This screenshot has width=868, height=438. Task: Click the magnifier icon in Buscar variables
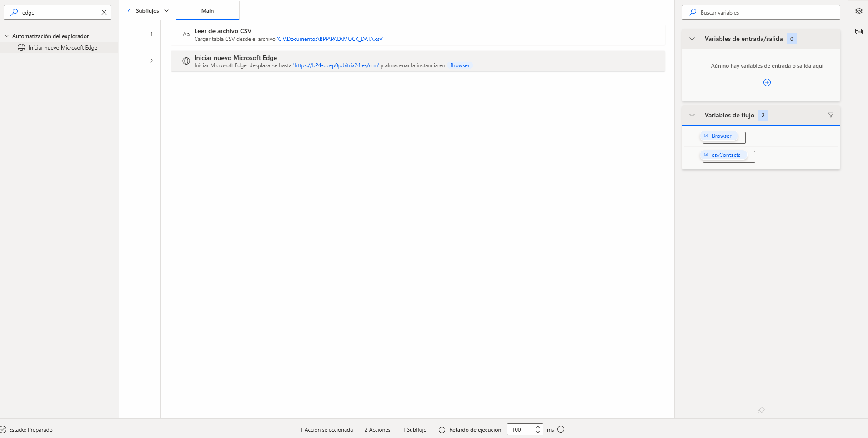(x=692, y=12)
